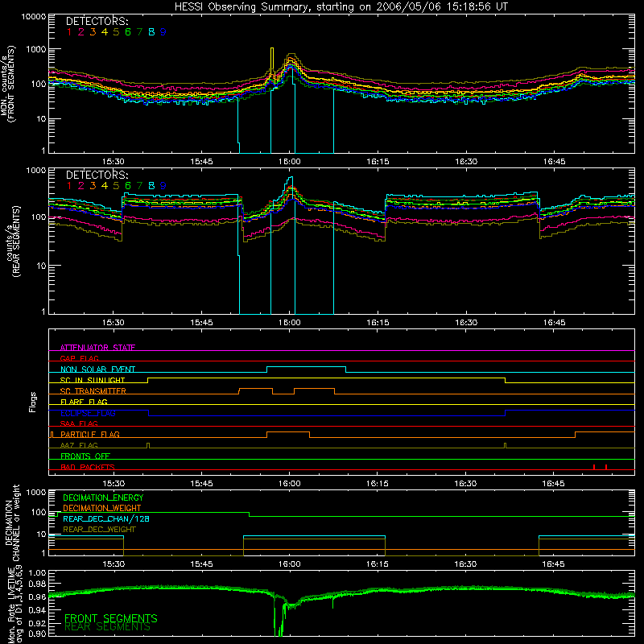Click the SAA_FLAG label
Image resolution: width=644 pixels, height=644 pixels.
(x=79, y=423)
